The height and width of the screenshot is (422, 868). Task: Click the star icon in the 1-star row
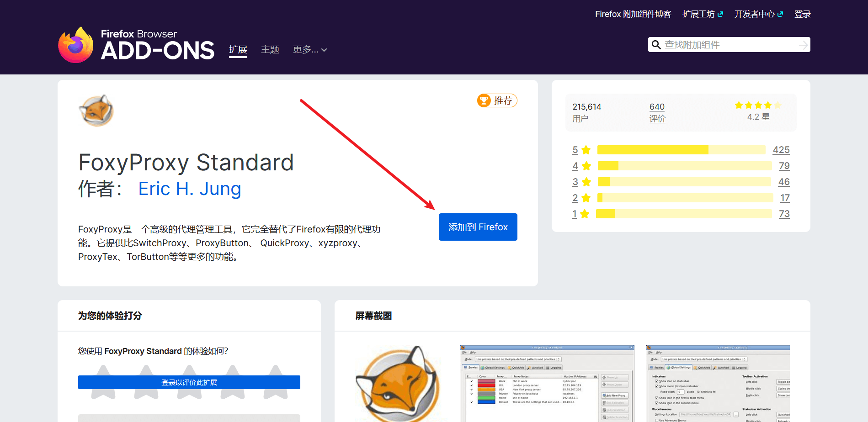point(585,214)
